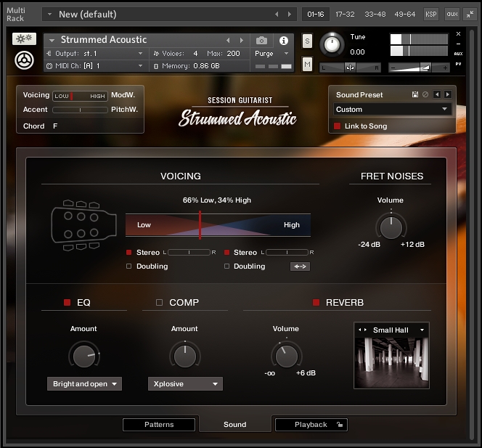This screenshot has height=448, width=482.
Task: Select rack page 01-16
Action: click(315, 14)
